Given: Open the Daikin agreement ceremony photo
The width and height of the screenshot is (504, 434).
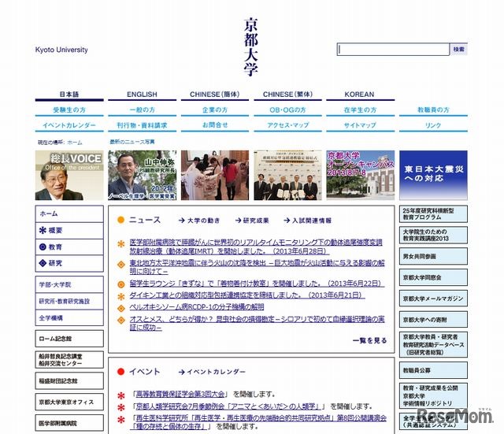Looking at the screenshot, I should pos(287,175).
